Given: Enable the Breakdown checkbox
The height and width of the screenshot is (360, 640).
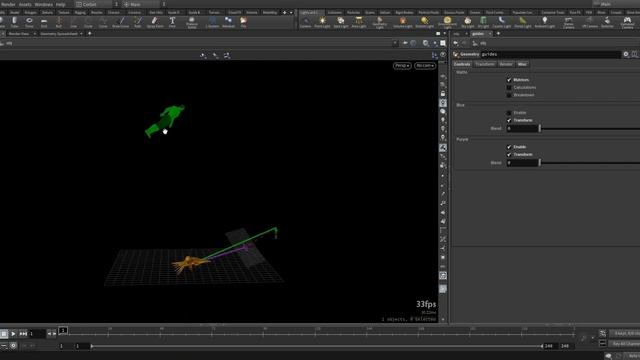Looking at the screenshot, I should 509,95.
